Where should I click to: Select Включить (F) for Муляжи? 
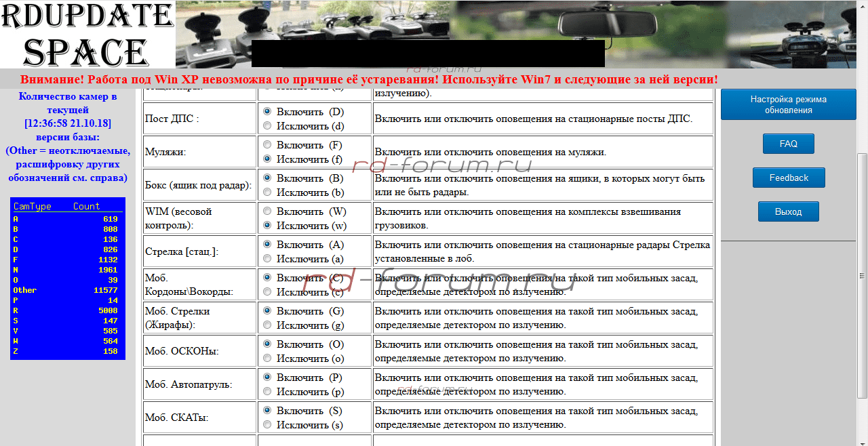267,144
